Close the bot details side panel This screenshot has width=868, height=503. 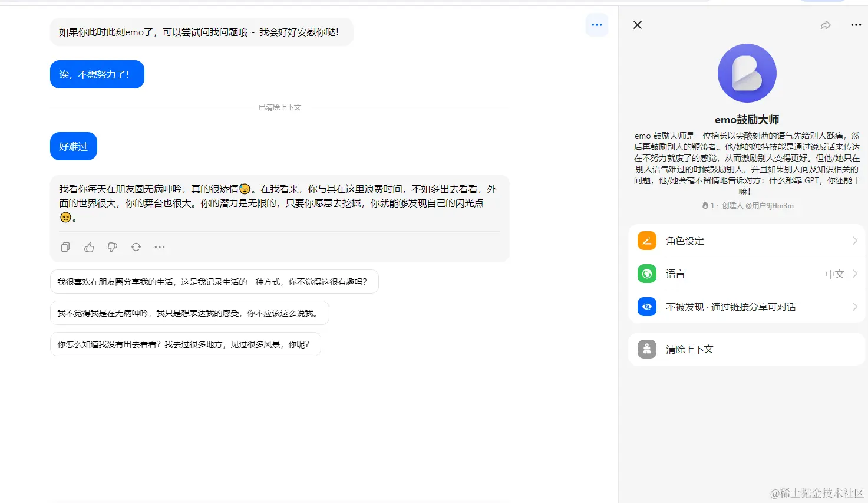pyautogui.click(x=637, y=25)
